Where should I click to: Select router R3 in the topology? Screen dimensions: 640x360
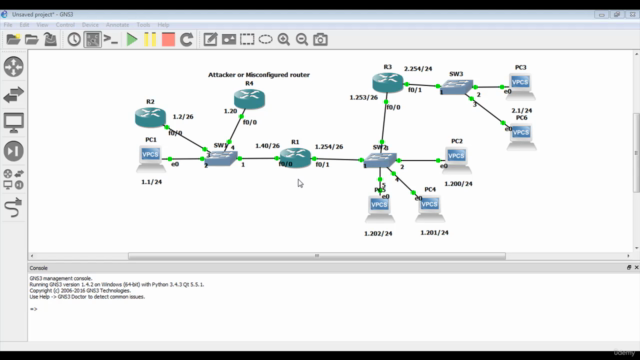pyautogui.click(x=388, y=82)
